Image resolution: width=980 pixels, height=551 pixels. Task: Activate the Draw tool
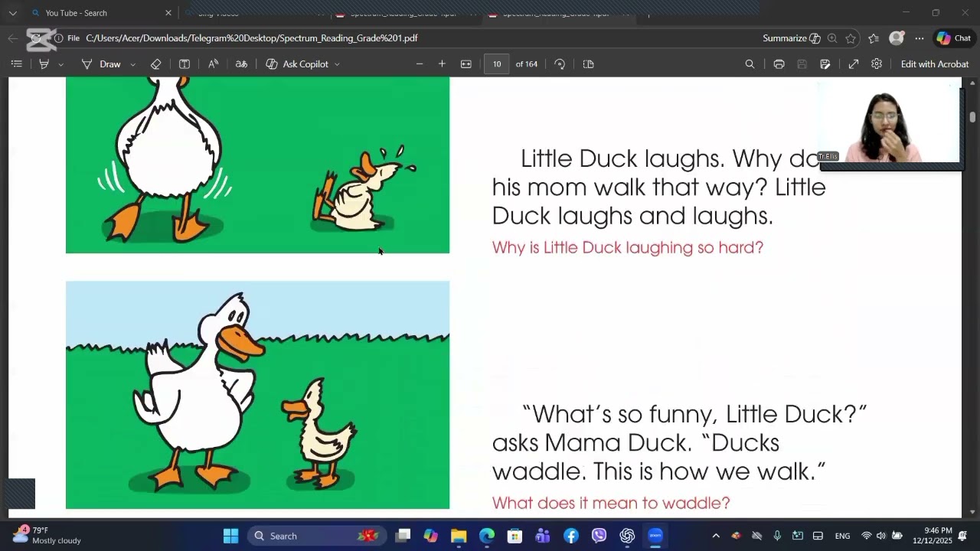coord(101,64)
